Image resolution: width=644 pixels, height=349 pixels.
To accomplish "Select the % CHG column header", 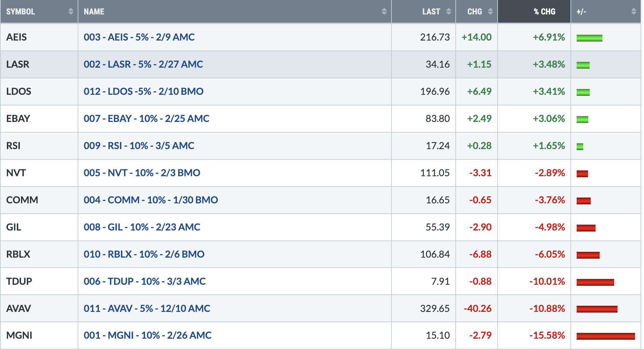I will coord(534,11).
